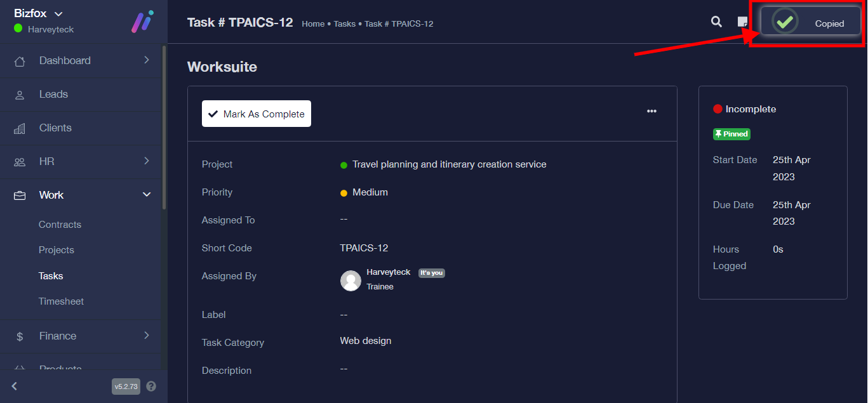This screenshot has height=403, width=868.
Task: Click the help question mark icon
Action: tap(151, 386)
